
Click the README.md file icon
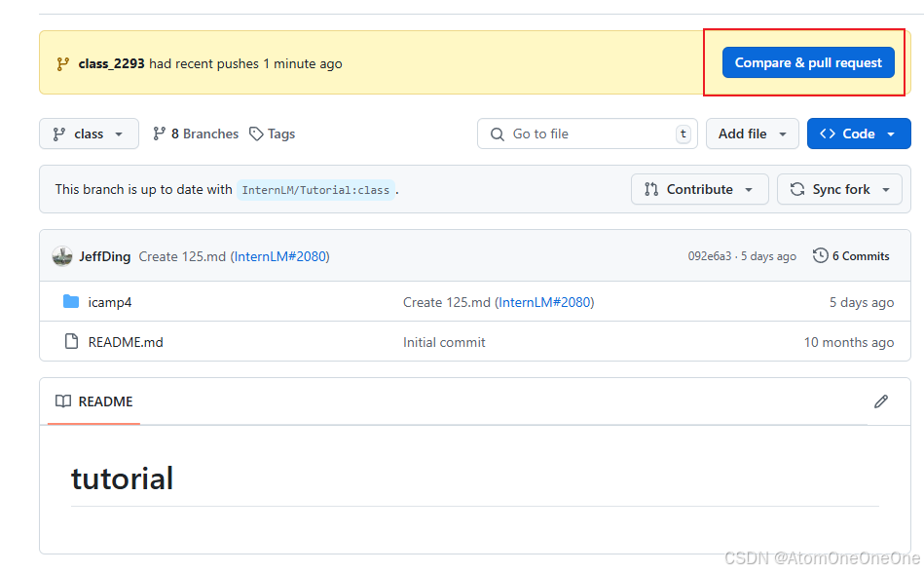[x=71, y=341]
